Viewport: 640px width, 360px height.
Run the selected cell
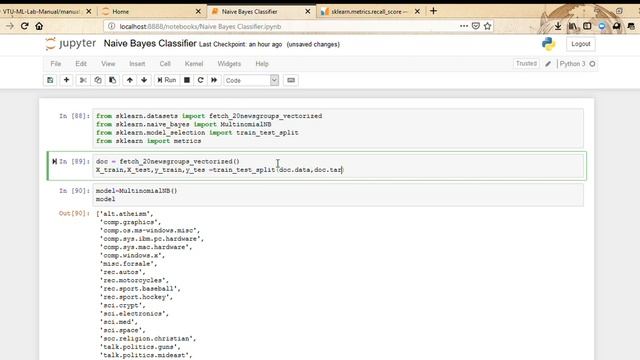(167, 80)
